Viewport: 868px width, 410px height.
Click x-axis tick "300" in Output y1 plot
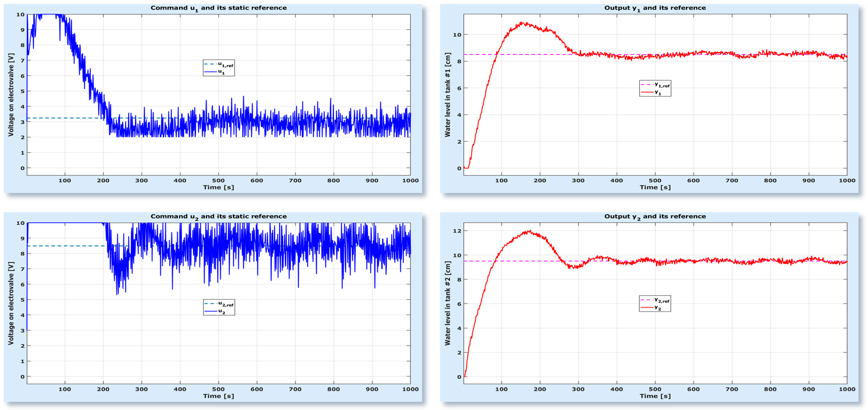(578, 181)
